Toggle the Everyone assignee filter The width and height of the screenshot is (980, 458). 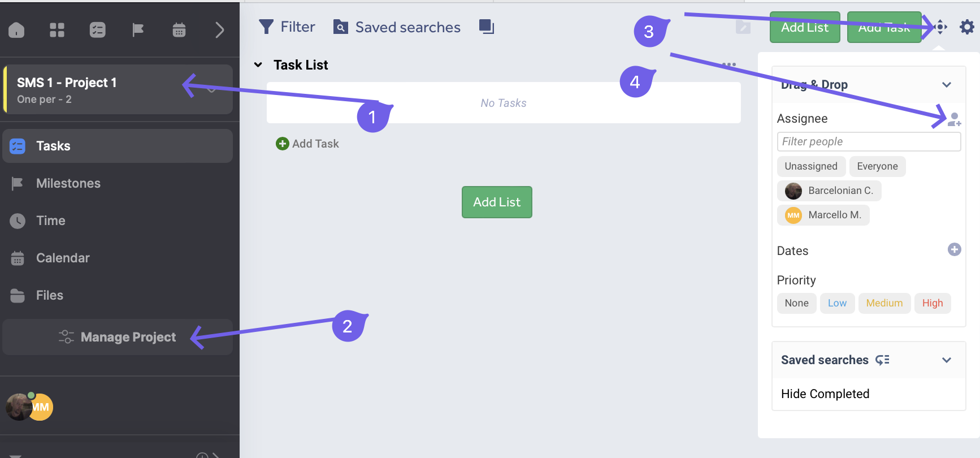(877, 166)
